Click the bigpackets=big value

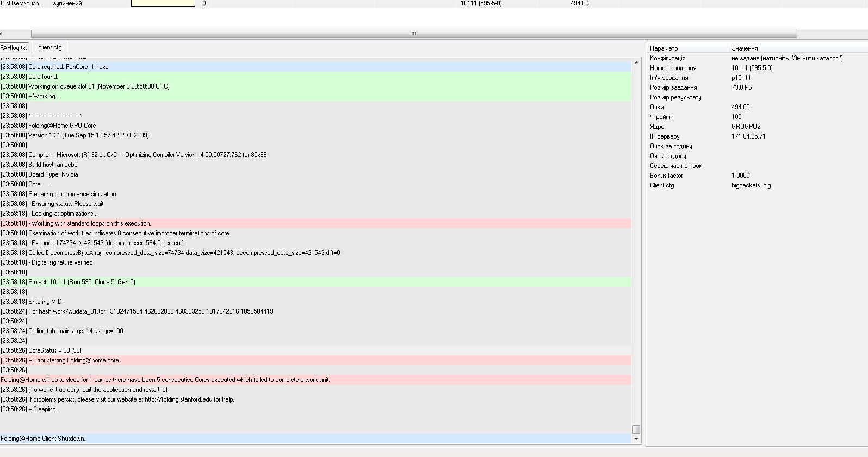coord(751,185)
